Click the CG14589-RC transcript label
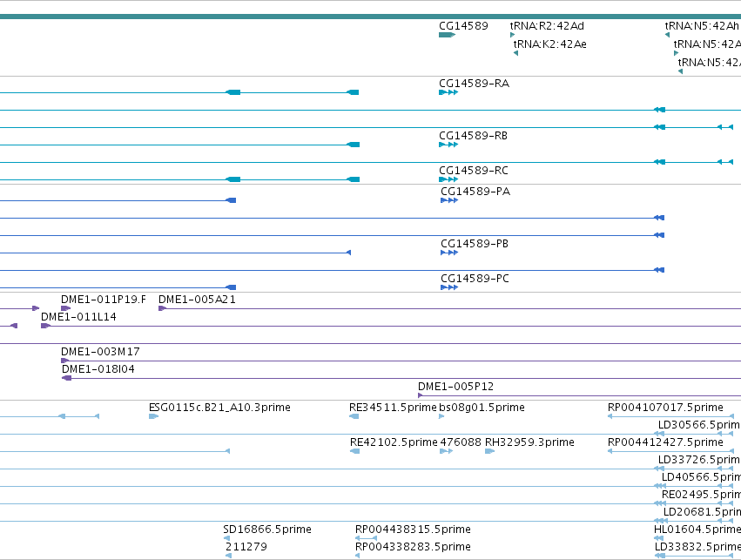The width and height of the screenshot is (741, 560). (474, 171)
